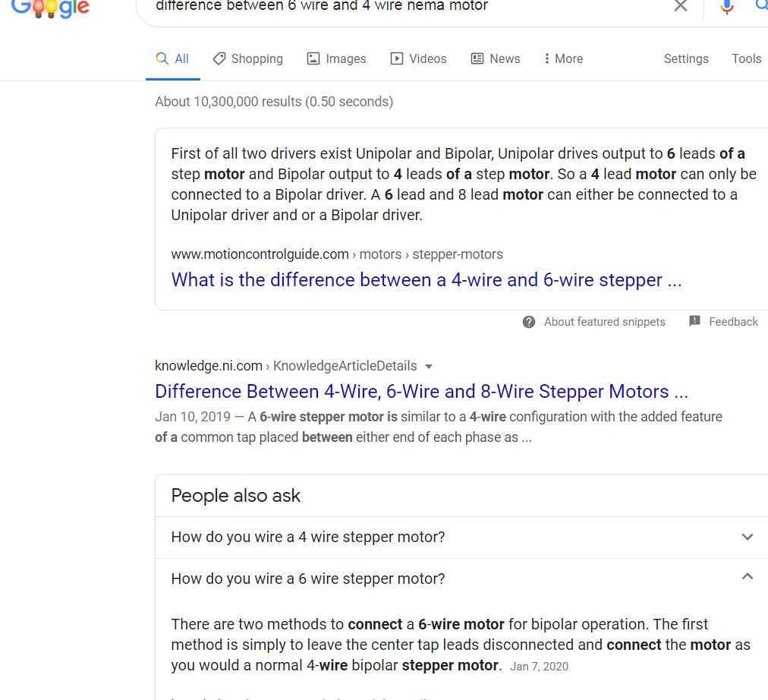Open the NI Difference Between 4-Wire article
This screenshot has width=768, height=700.
pyautogui.click(x=421, y=392)
